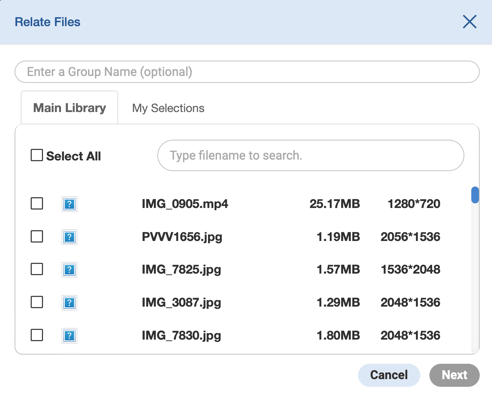The height and width of the screenshot is (396, 492).
Task: Click the filename search box
Action: pos(311,155)
